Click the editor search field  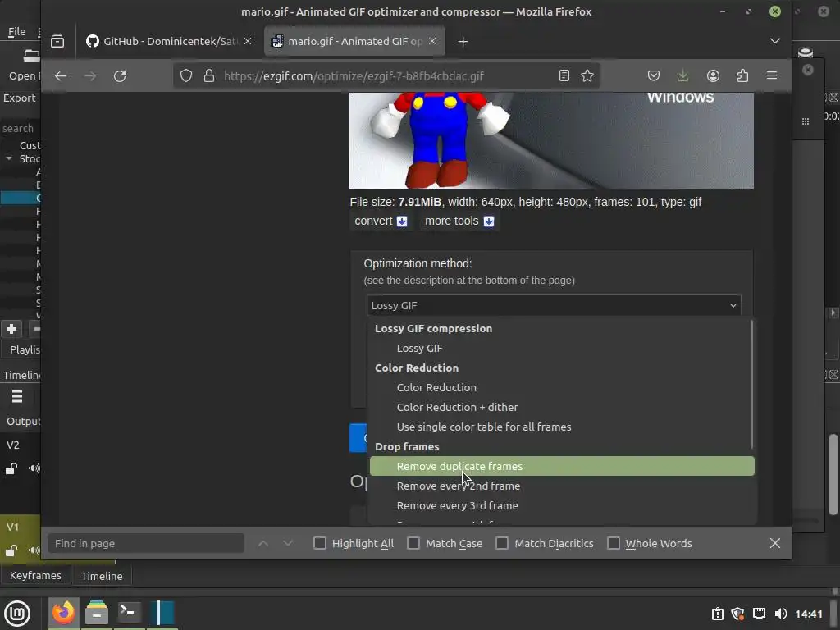coord(20,129)
